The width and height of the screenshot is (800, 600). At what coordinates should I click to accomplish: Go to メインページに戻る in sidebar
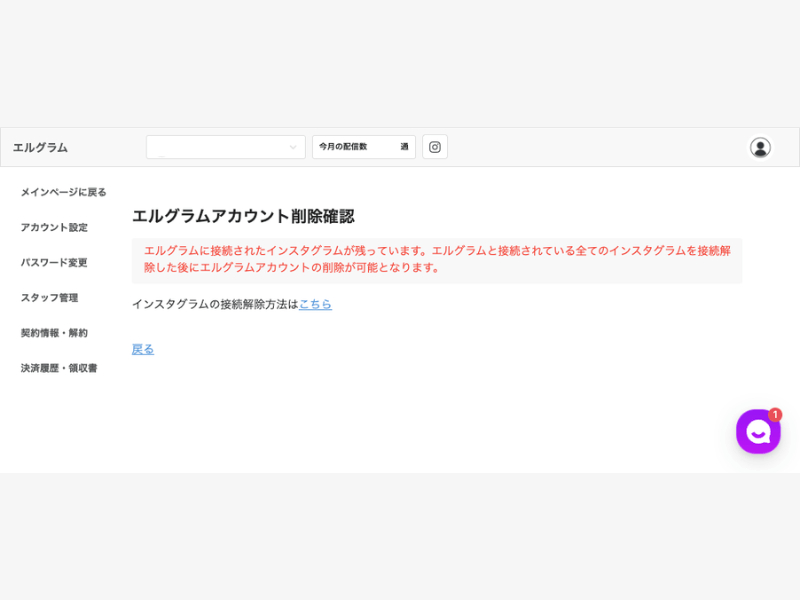64,192
